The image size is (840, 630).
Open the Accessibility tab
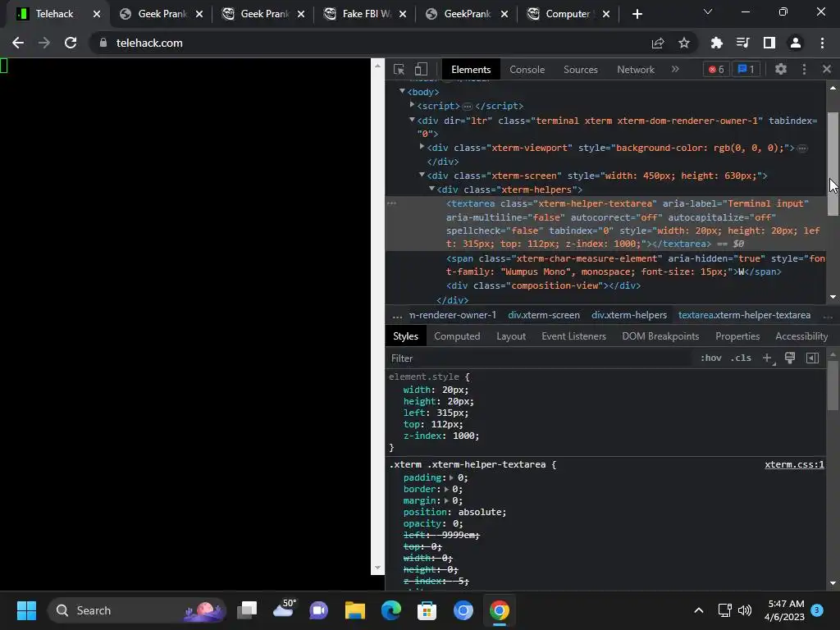tap(801, 336)
